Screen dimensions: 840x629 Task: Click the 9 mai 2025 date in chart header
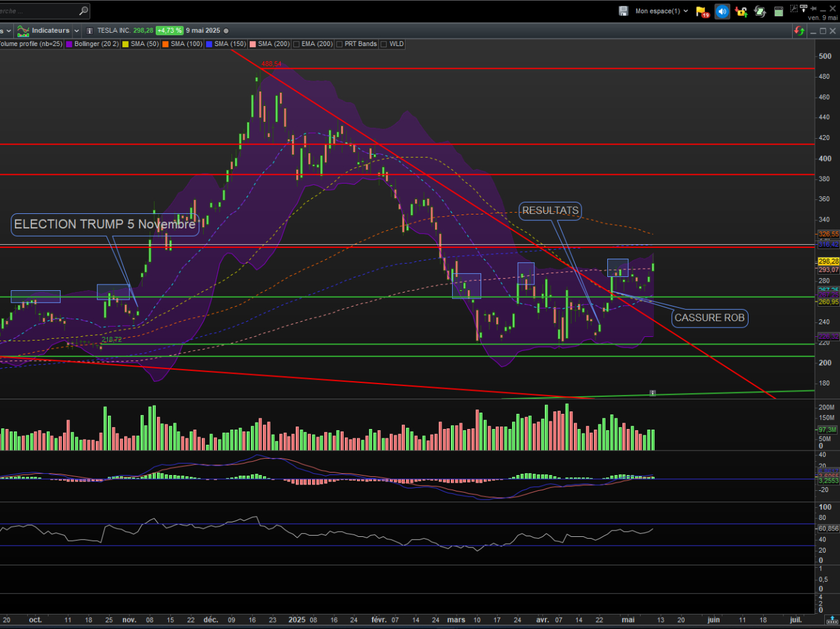click(x=203, y=31)
